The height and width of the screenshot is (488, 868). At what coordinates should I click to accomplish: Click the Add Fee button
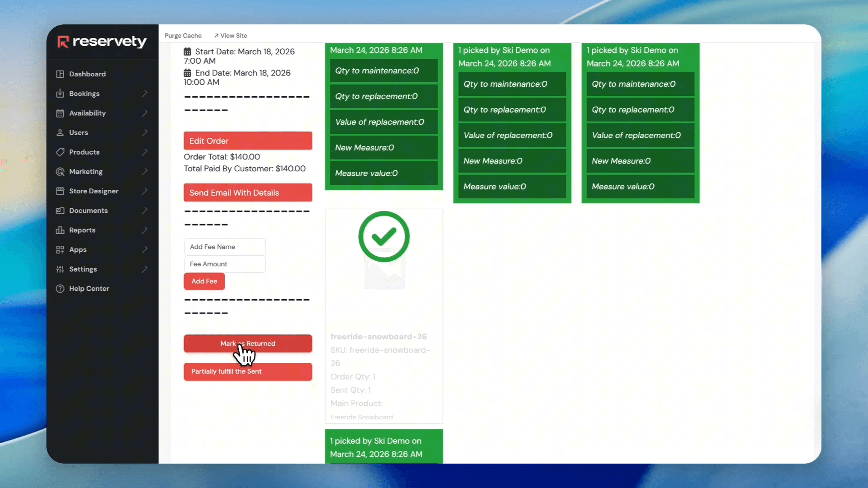(x=204, y=281)
